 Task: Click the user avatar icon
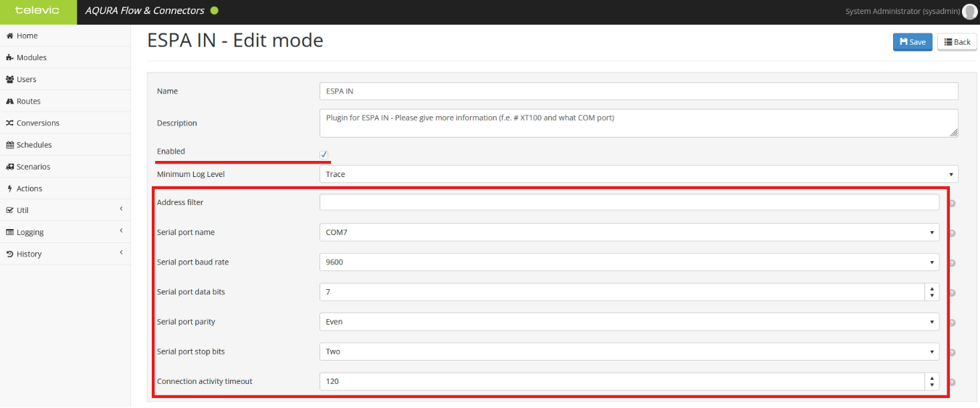(x=969, y=11)
